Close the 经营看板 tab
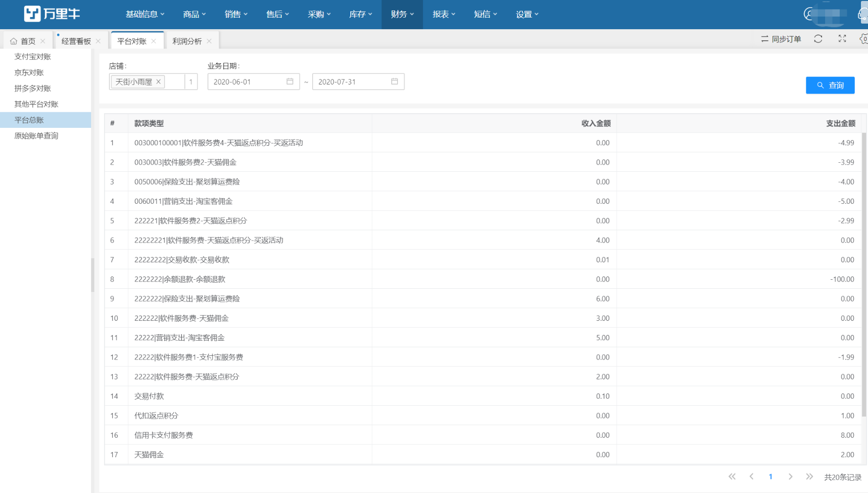The image size is (868, 493). click(98, 41)
